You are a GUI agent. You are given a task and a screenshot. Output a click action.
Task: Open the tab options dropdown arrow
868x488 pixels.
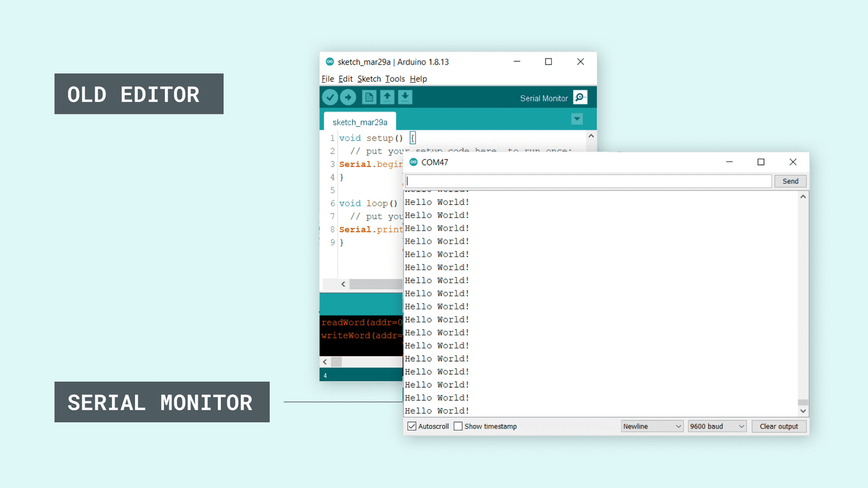click(577, 119)
